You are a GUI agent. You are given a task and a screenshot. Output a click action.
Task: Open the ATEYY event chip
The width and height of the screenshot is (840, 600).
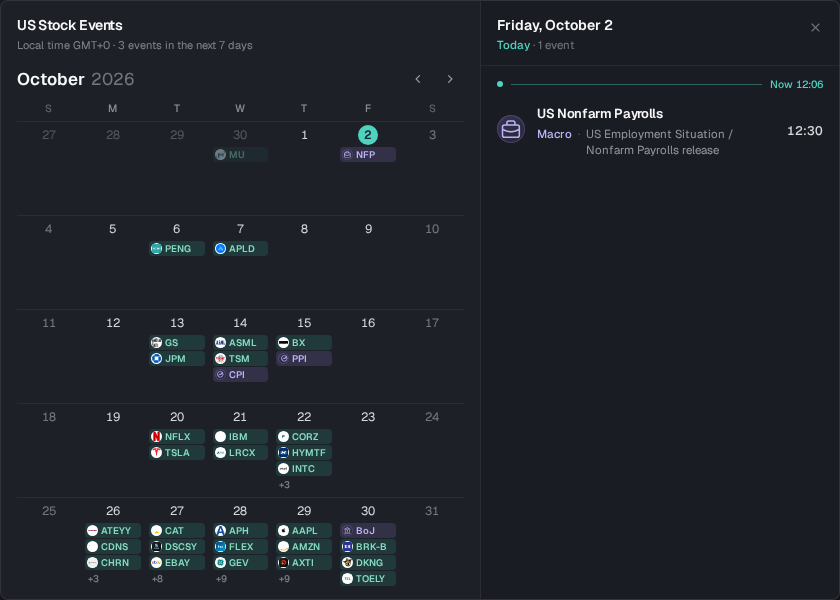[x=113, y=530]
